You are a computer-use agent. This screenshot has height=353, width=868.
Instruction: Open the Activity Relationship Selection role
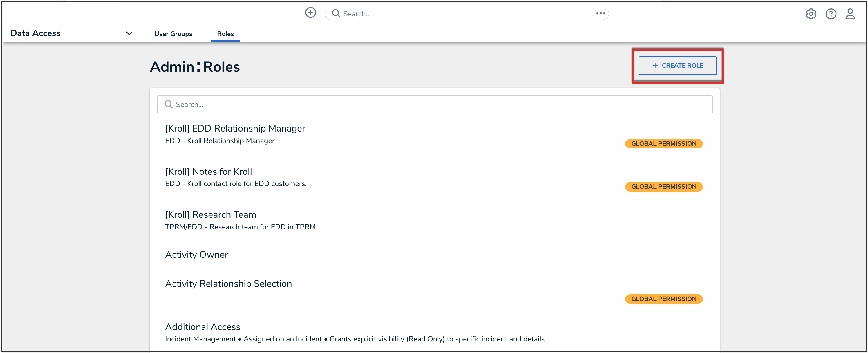[228, 284]
